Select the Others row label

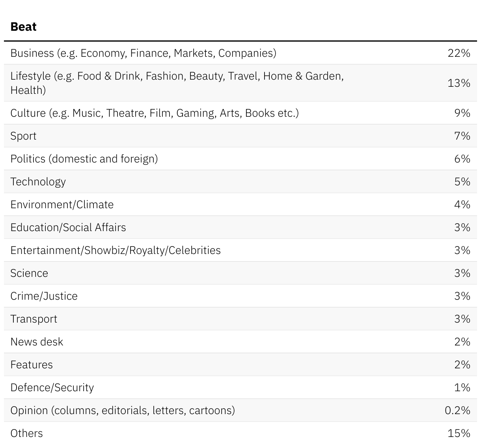[26, 433]
